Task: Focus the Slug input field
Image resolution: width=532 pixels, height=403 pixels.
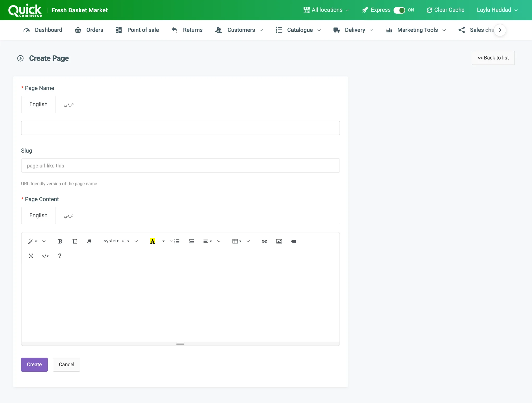Action: 180,165
